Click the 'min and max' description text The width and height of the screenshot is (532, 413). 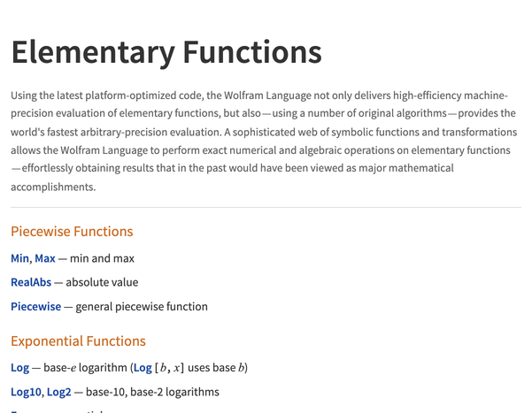tap(103, 258)
